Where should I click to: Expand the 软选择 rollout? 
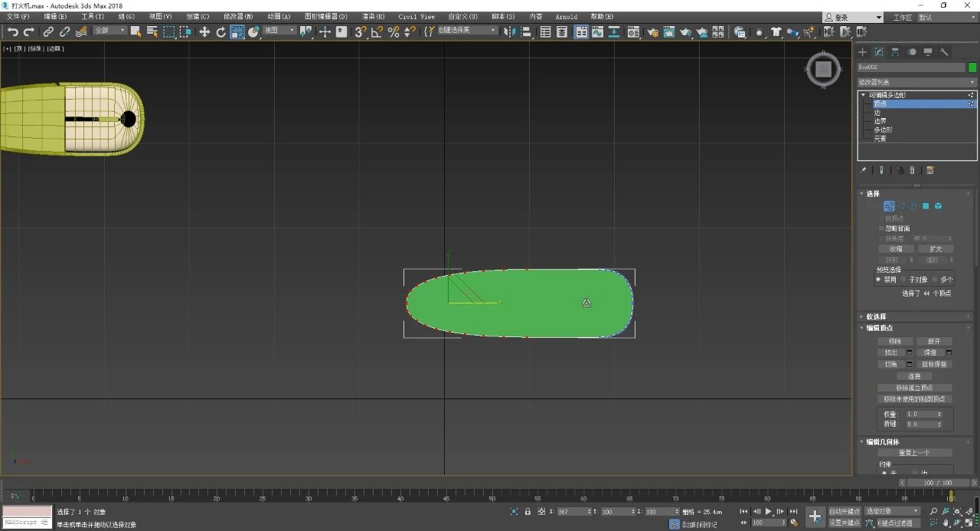click(x=876, y=316)
